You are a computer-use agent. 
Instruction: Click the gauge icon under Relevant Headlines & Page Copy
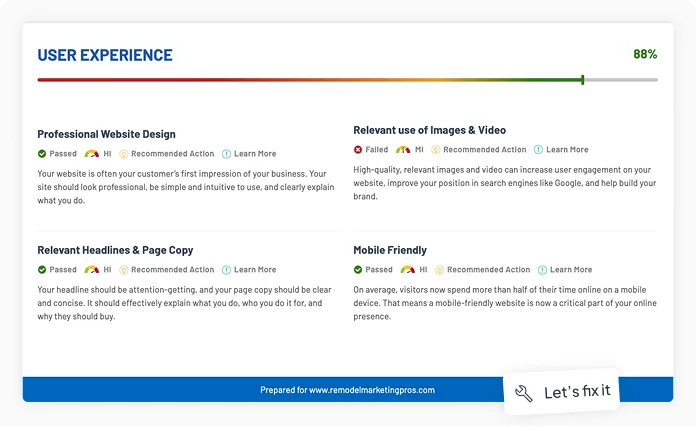tap(92, 270)
